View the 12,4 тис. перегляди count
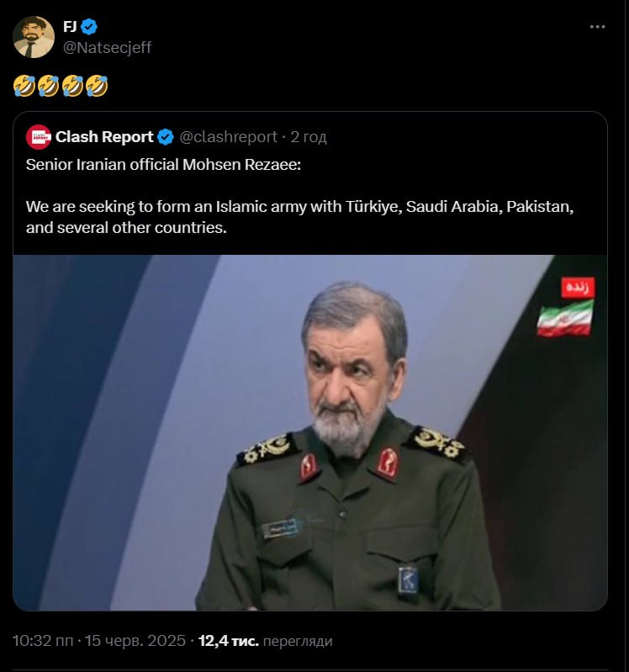This screenshot has height=672, width=629. (x=265, y=641)
